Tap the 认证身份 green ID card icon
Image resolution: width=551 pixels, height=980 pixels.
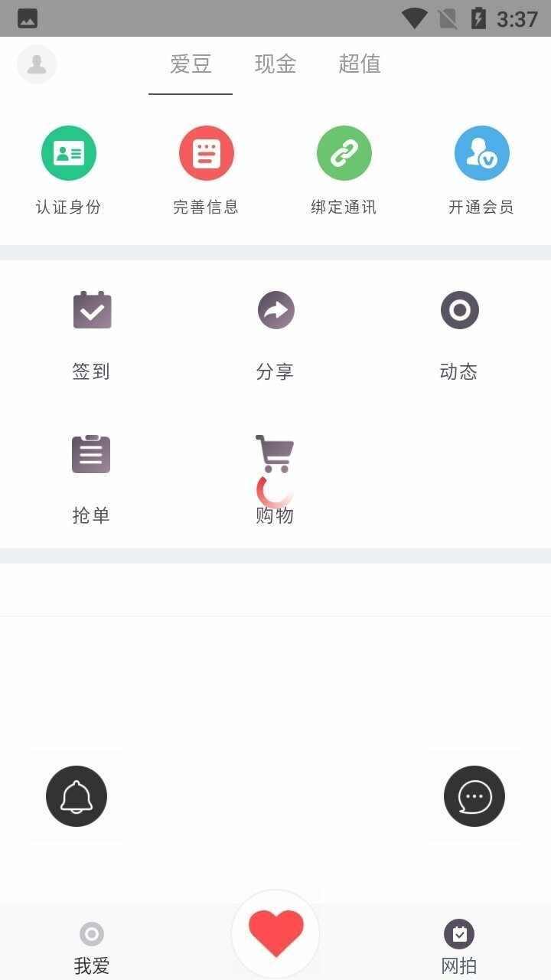69,153
